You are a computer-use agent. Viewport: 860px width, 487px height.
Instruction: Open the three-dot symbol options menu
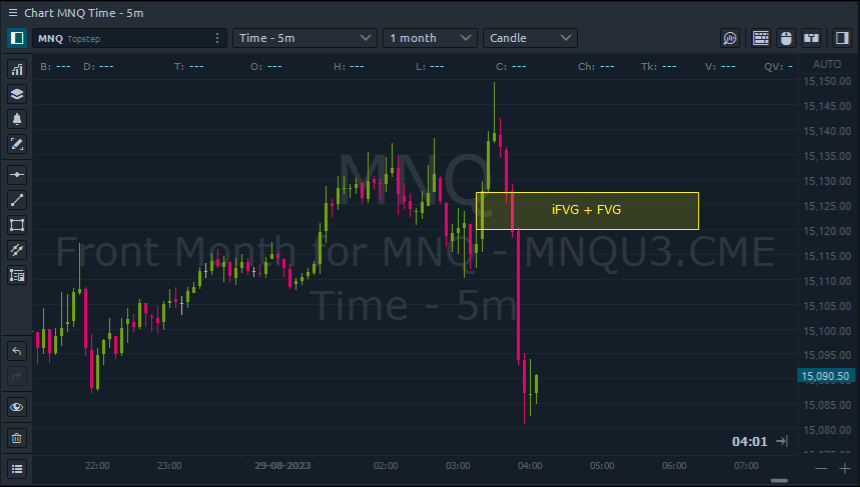217,38
